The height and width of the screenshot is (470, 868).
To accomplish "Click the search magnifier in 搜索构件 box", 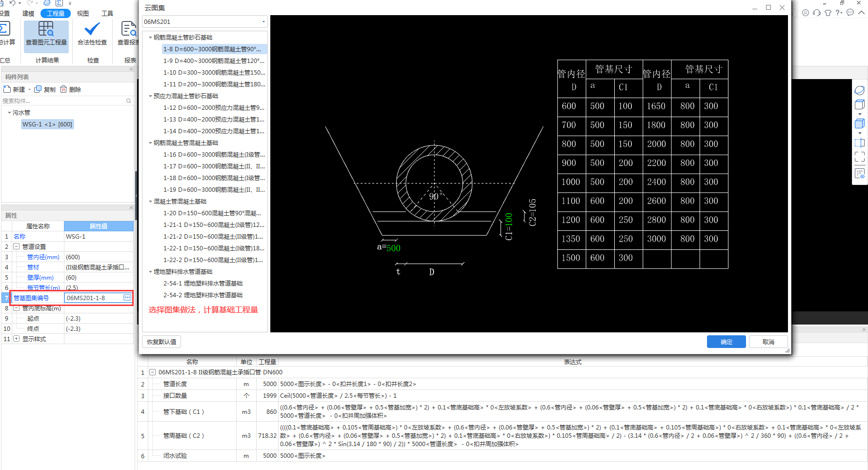I will (129, 101).
